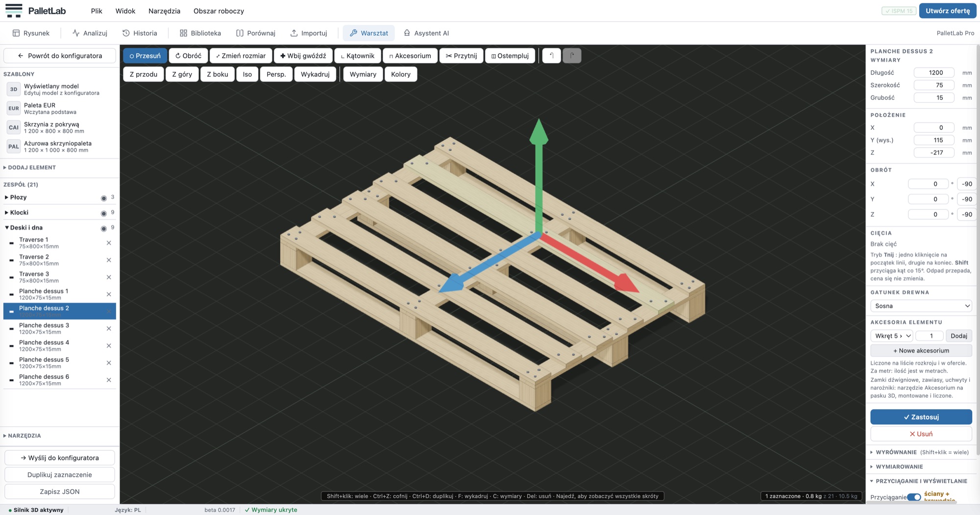Activate the Zmień rozmiar resize tool
Image resolution: width=980 pixels, height=515 pixels.
(x=241, y=55)
